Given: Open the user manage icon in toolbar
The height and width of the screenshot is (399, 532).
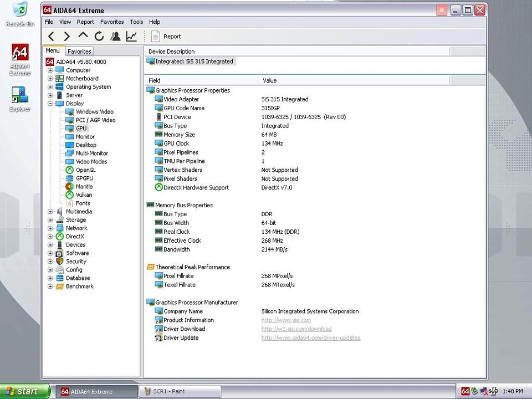Looking at the screenshot, I should click(115, 37).
